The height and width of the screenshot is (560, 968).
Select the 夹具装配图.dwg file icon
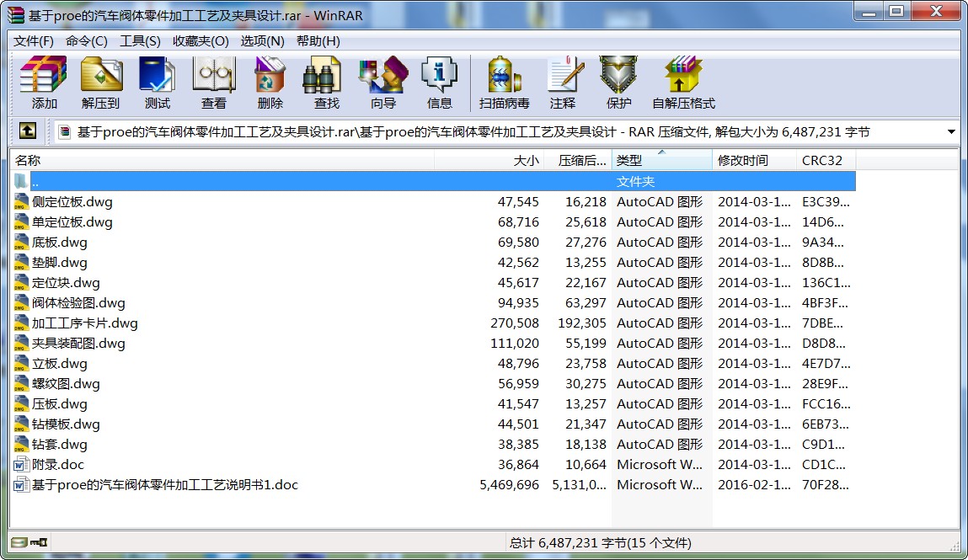[21, 344]
